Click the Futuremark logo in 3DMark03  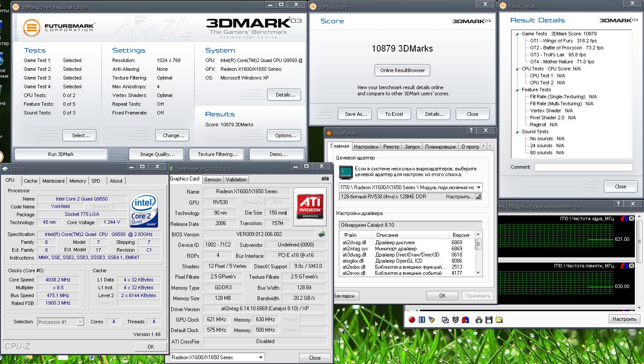click(59, 28)
